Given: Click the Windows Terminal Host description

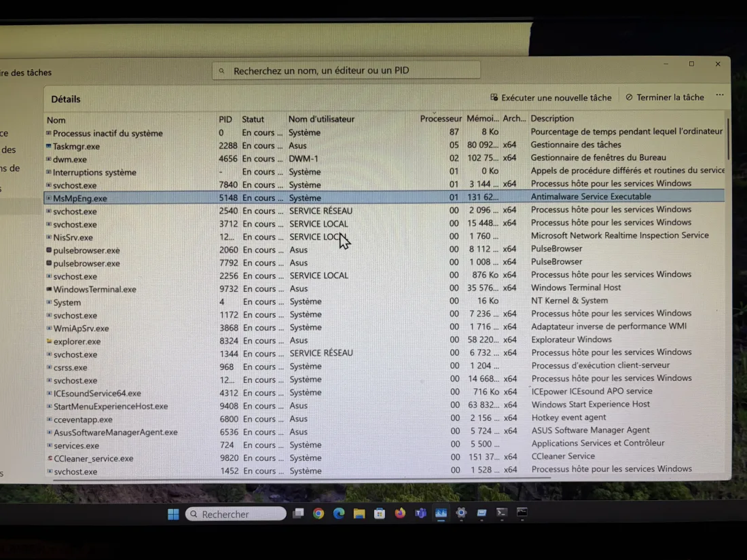Looking at the screenshot, I should point(576,287).
